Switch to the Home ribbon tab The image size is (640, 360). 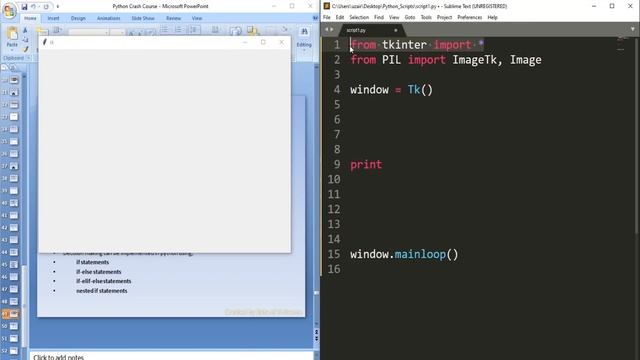point(30,18)
